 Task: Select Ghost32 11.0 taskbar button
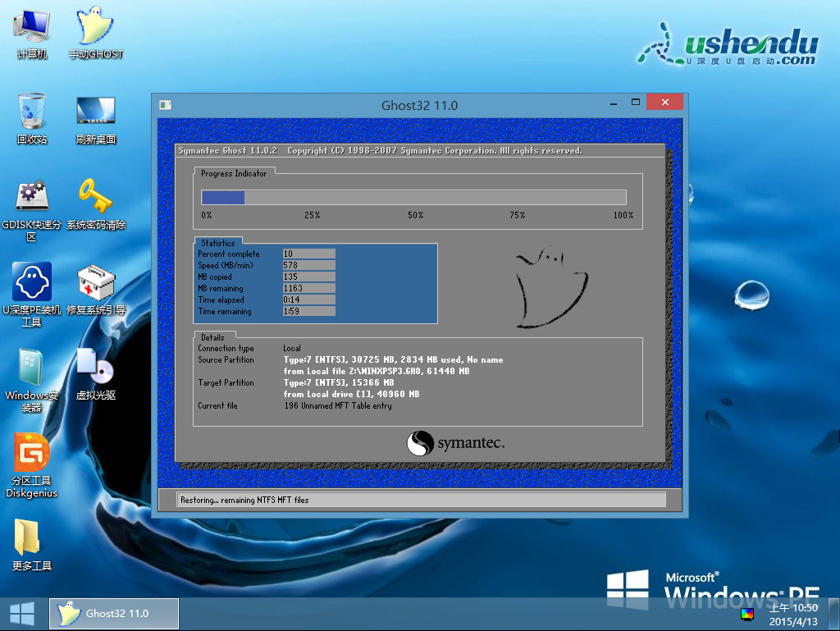(x=114, y=614)
